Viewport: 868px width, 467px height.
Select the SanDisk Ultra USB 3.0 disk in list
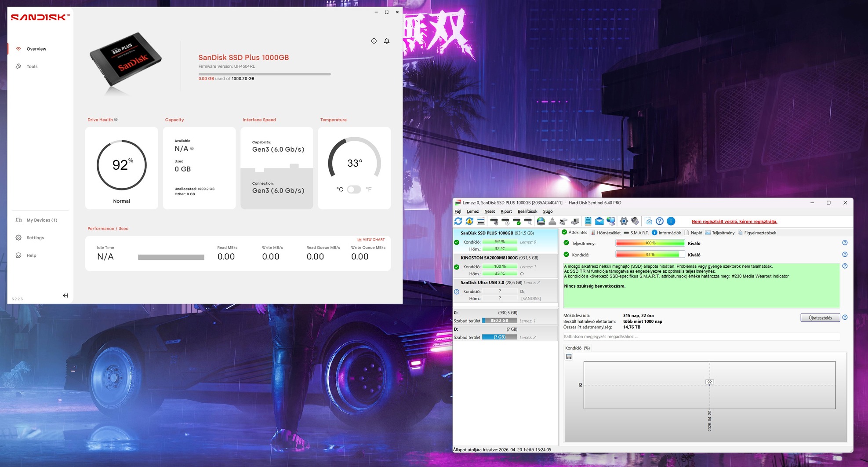click(x=505, y=290)
